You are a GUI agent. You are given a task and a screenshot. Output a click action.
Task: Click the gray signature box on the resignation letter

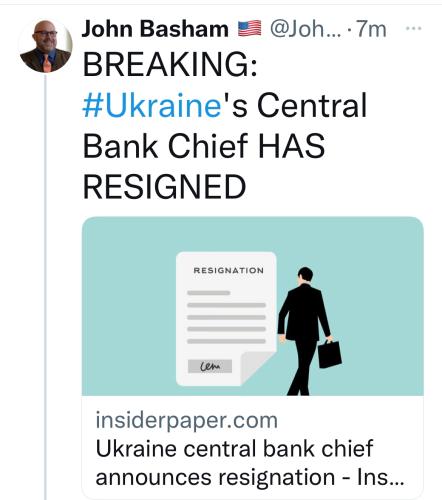pos(210,366)
